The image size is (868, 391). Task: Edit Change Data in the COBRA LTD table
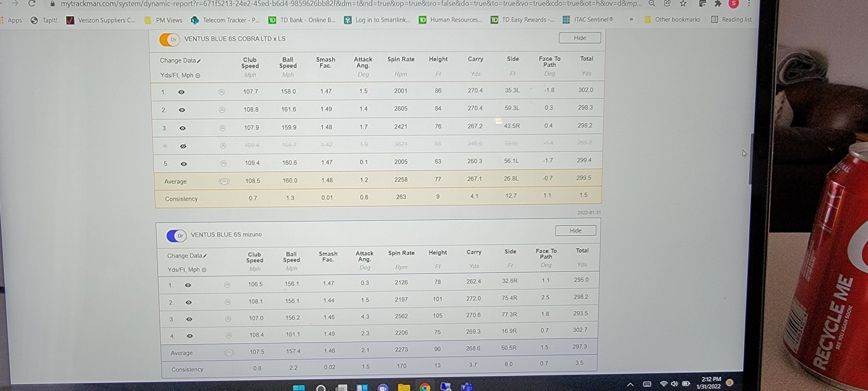click(x=180, y=60)
